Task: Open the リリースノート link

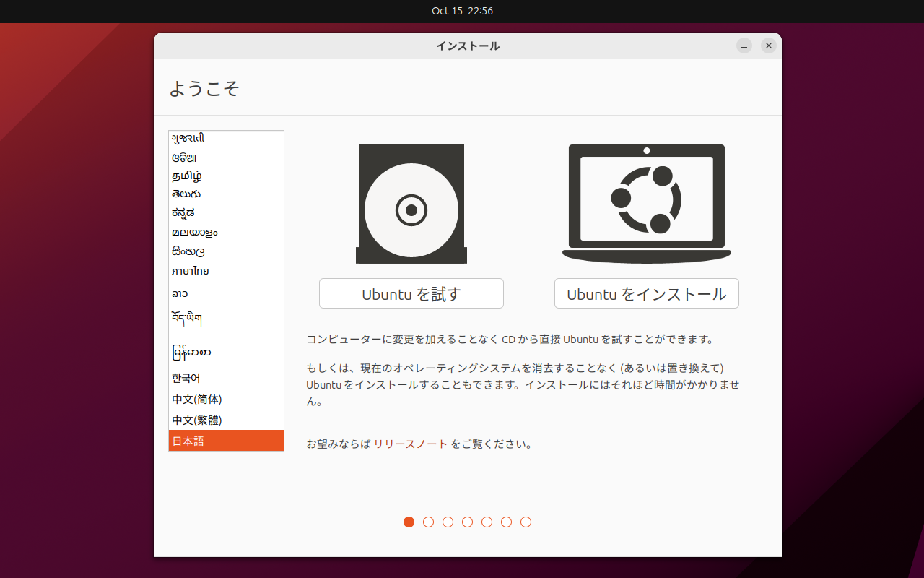Action: point(409,444)
